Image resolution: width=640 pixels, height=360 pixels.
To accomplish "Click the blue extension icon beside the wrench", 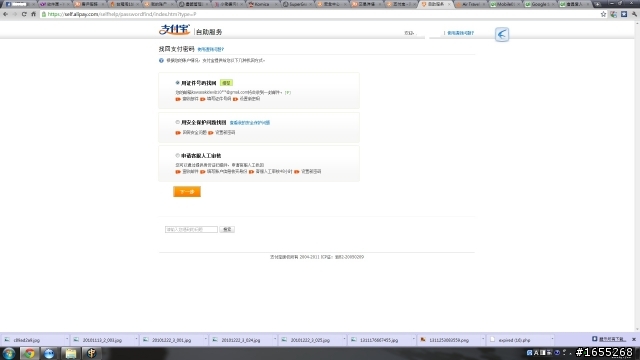I will click(x=624, y=14).
